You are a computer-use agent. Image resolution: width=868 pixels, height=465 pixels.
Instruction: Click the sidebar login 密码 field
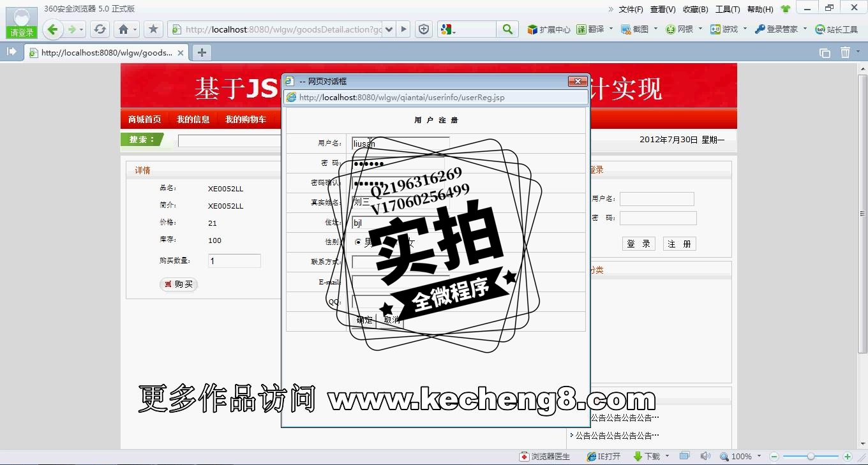pyautogui.click(x=658, y=218)
